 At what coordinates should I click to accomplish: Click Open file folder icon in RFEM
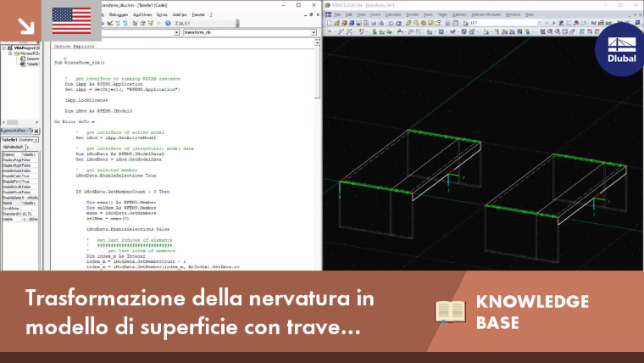point(336,23)
